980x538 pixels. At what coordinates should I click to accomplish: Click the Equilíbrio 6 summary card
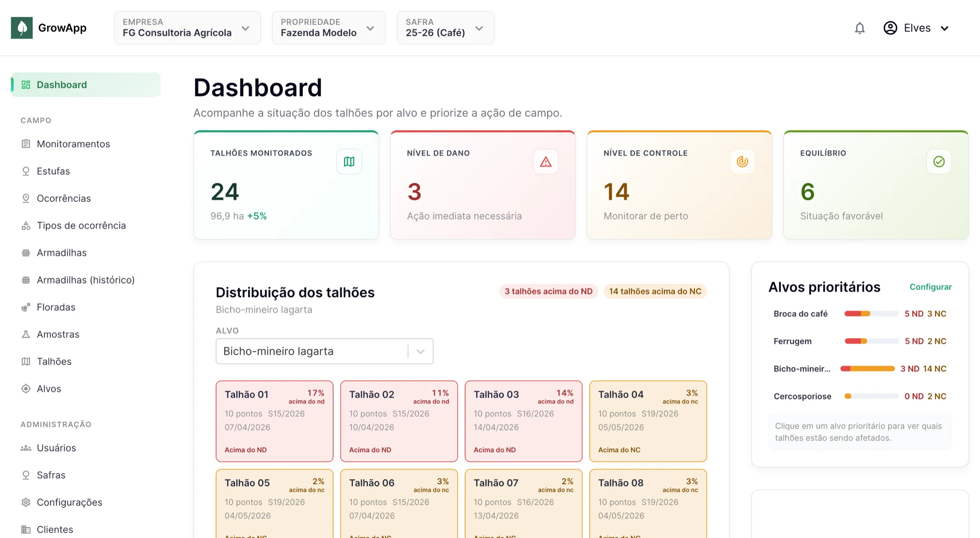pos(876,185)
